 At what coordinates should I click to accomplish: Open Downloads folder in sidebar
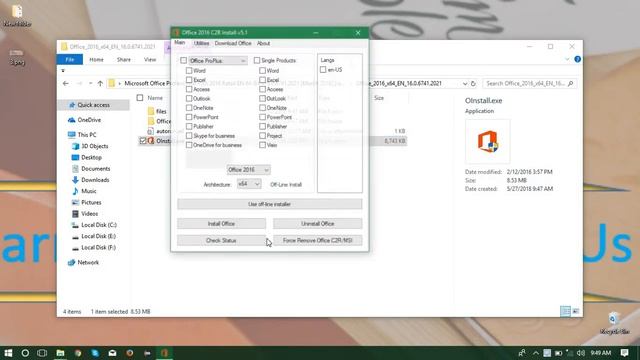[95, 180]
